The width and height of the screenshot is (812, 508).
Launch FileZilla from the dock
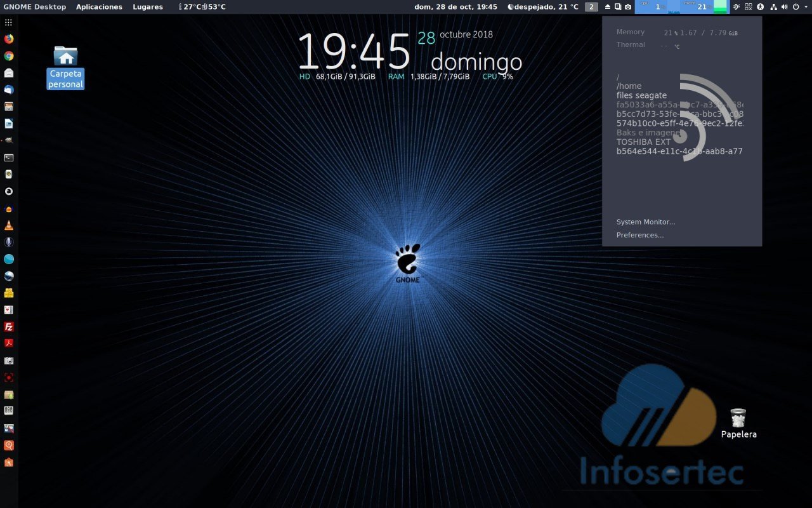pyautogui.click(x=9, y=327)
